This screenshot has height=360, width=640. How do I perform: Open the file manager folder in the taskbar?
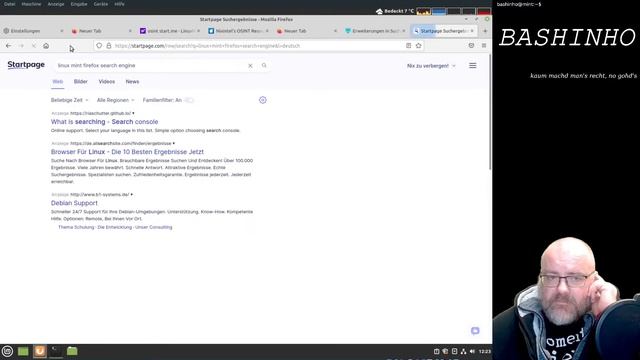pos(72,351)
